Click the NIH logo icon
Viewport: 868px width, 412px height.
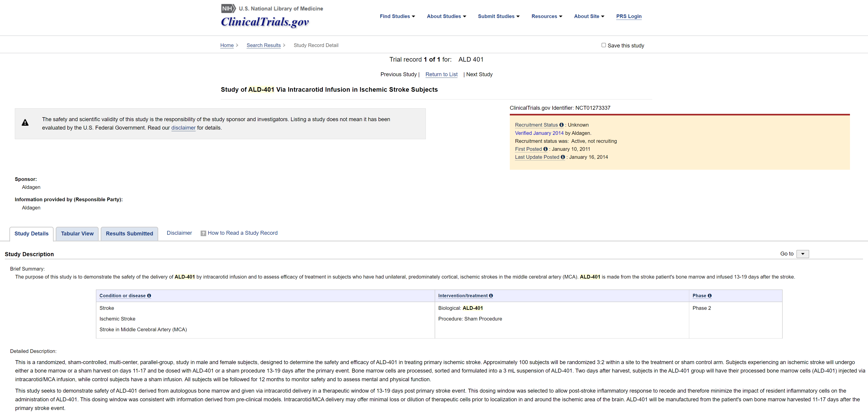(x=229, y=8)
